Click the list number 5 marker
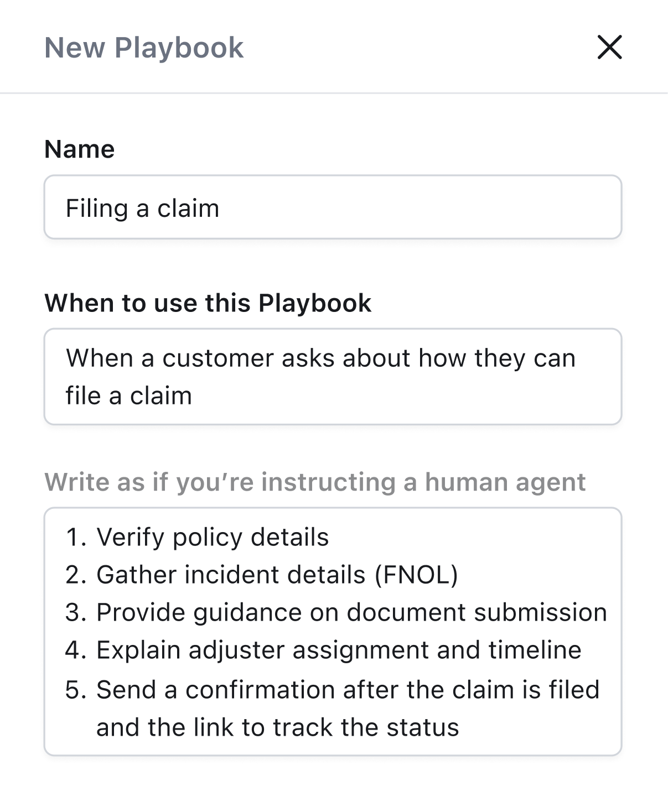 [75, 690]
